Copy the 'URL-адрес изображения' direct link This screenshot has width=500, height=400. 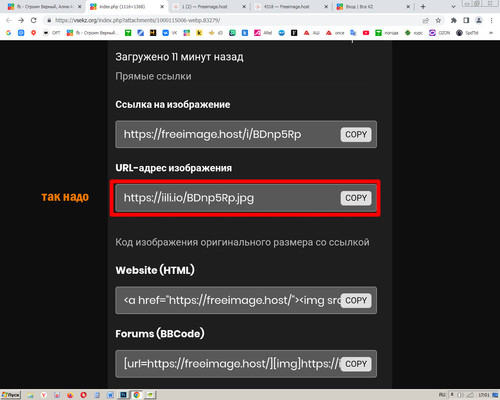coord(356,198)
